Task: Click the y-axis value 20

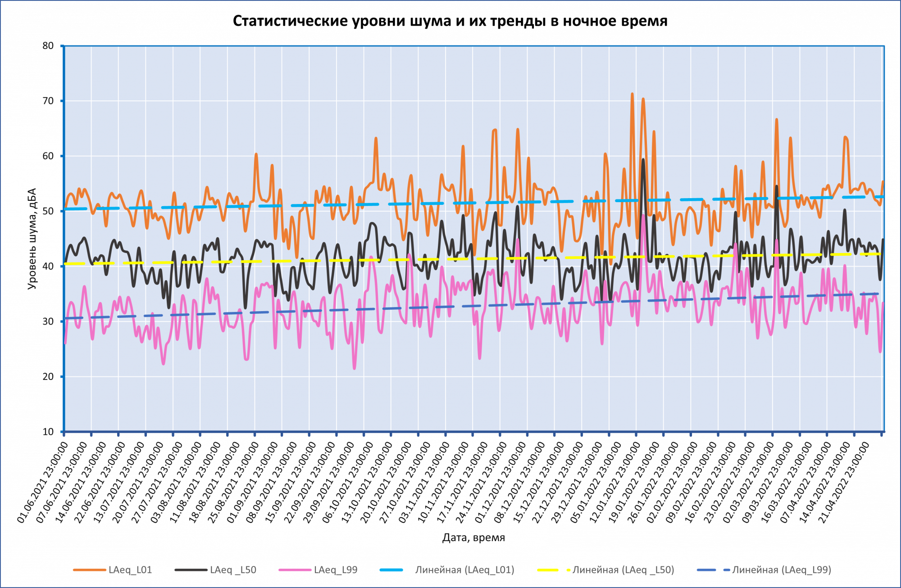Action: [48, 377]
